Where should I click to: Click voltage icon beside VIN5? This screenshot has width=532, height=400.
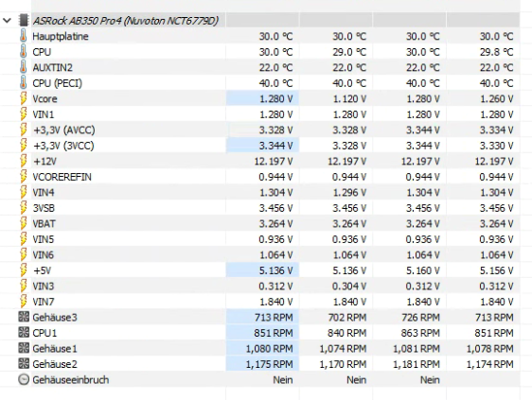(23, 238)
